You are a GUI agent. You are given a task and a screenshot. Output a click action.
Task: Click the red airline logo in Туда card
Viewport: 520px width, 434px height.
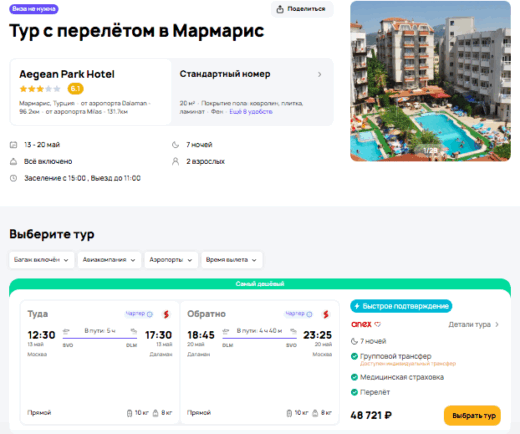[x=166, y=314]
